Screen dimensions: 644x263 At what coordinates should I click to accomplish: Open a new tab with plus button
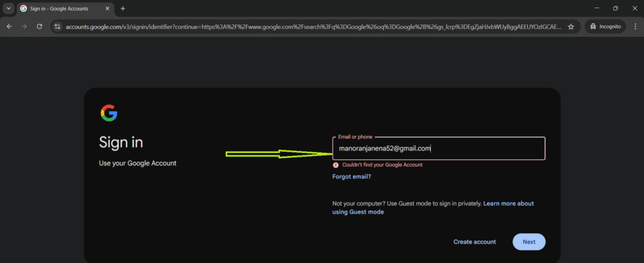(x=123, y=9)
